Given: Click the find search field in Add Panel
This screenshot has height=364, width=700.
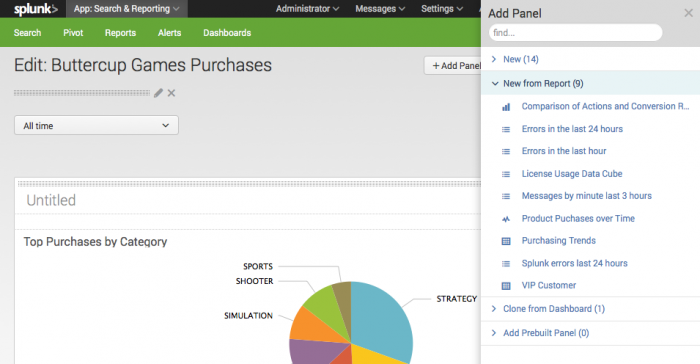Looking at the screenshot, I should pyautogui.click(x=575, y=33).
